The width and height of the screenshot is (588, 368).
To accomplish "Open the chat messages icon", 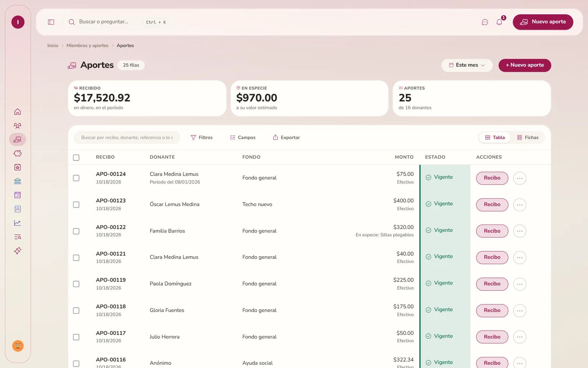I will point(485,22).
